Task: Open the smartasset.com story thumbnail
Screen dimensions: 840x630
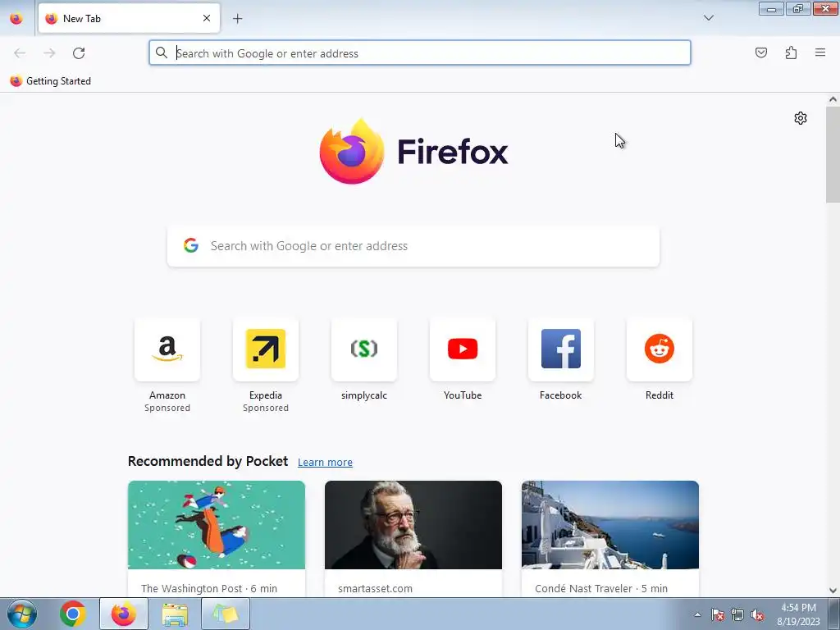Action: [413, 525]
